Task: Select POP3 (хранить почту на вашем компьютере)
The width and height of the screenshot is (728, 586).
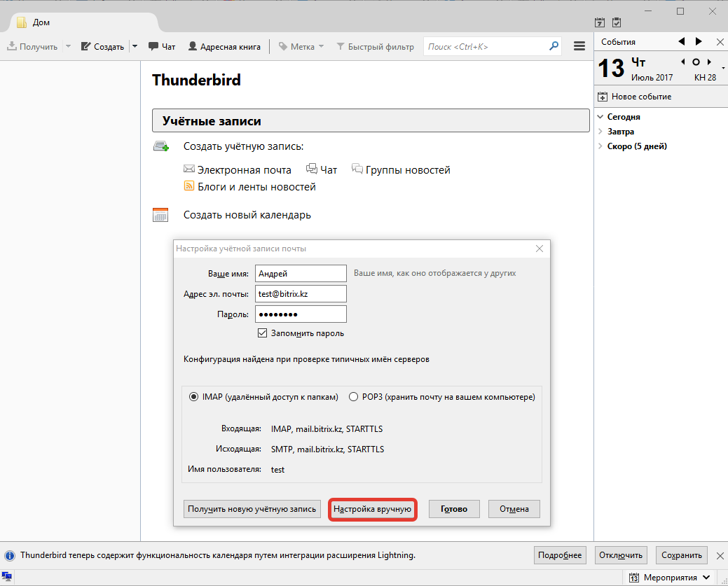Action: point(353,397)
